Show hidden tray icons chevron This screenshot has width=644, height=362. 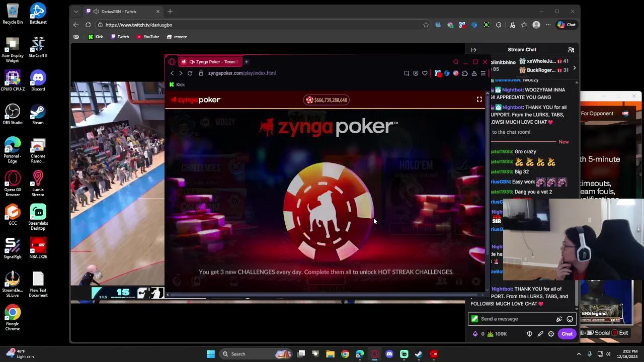579,354
